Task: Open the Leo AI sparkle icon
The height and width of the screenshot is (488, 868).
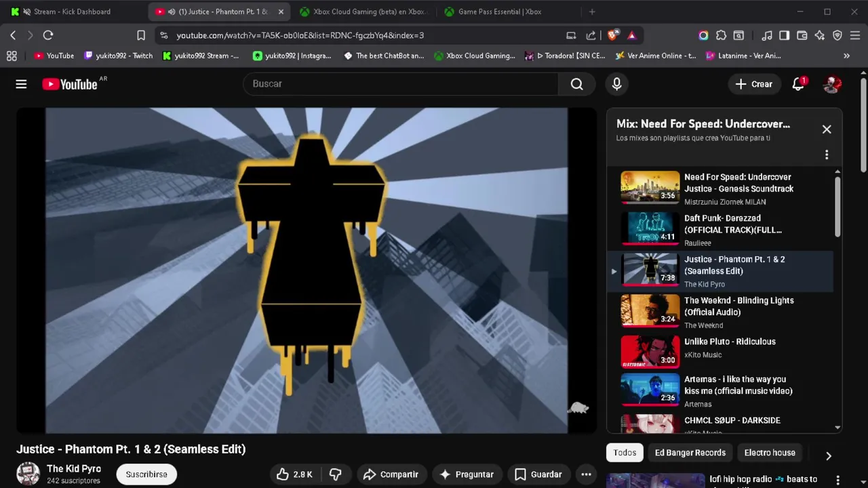Action: [819, 35]
